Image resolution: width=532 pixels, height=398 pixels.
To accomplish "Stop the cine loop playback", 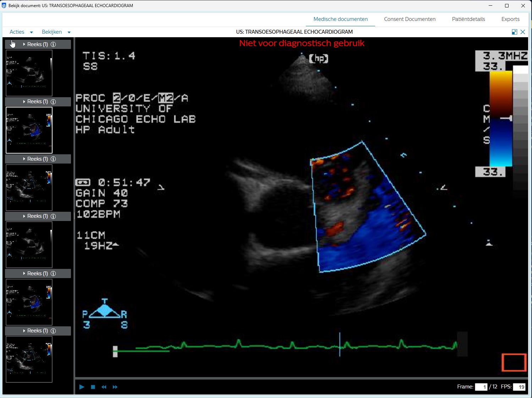I will click(x=93, y=387).
